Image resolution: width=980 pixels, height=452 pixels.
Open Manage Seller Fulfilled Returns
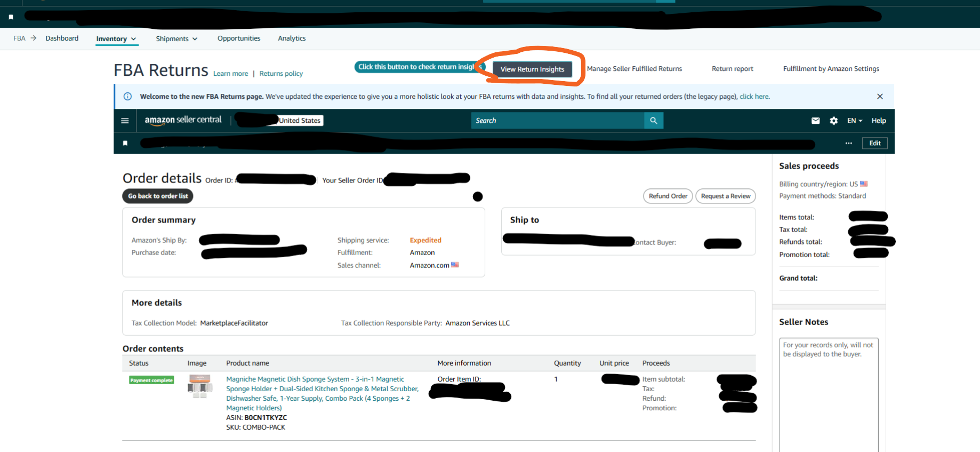(x=634, y=69)
